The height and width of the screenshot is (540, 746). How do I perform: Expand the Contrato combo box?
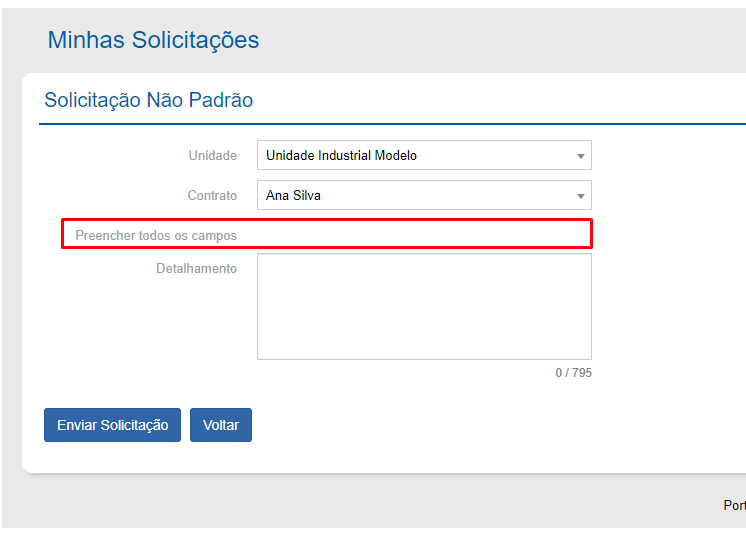pos(423,195)
